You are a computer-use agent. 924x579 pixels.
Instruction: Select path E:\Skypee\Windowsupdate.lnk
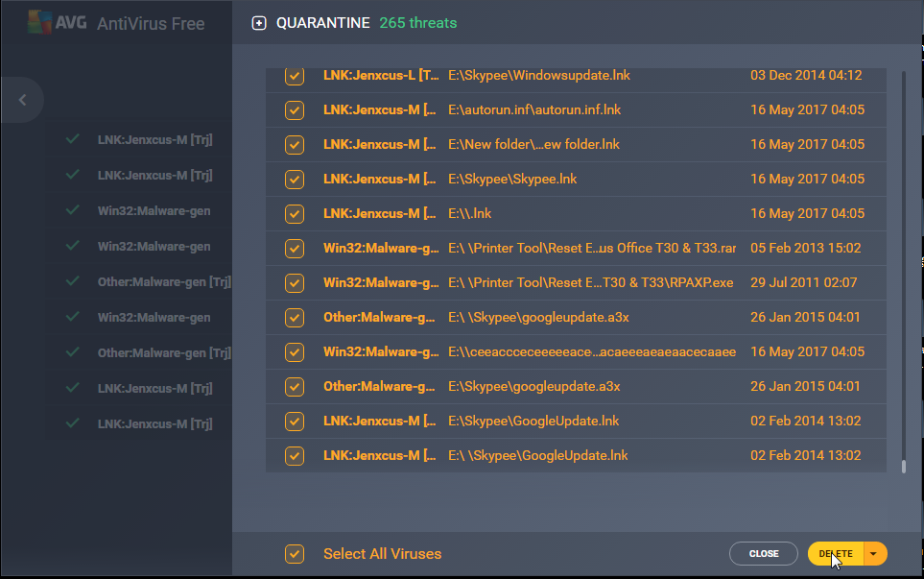(539, 76)
